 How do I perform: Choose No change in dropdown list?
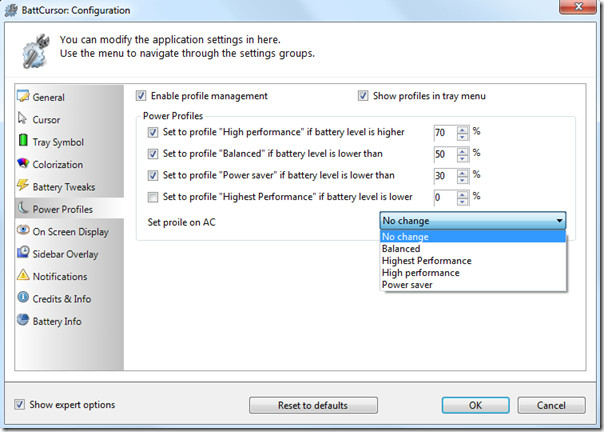(473, 236)
